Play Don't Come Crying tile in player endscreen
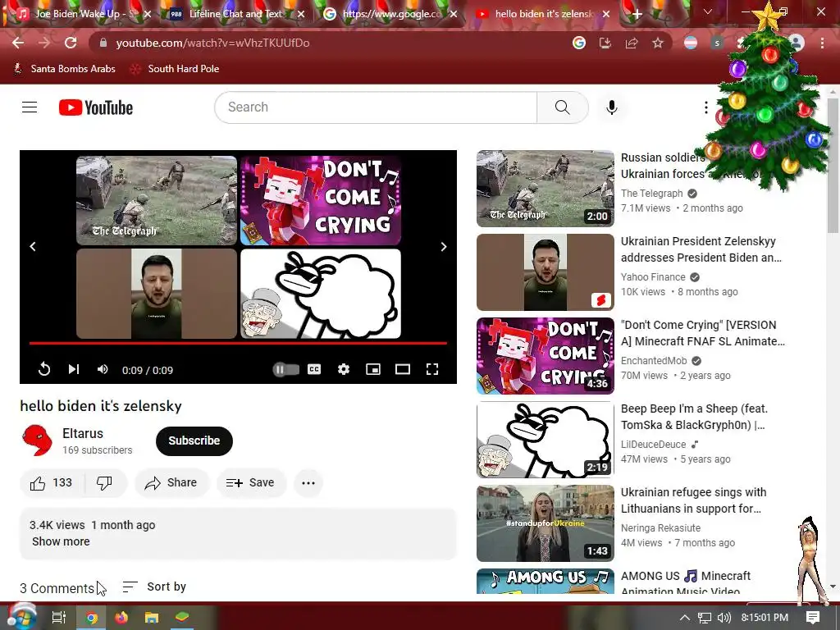 tap(321, 200)
